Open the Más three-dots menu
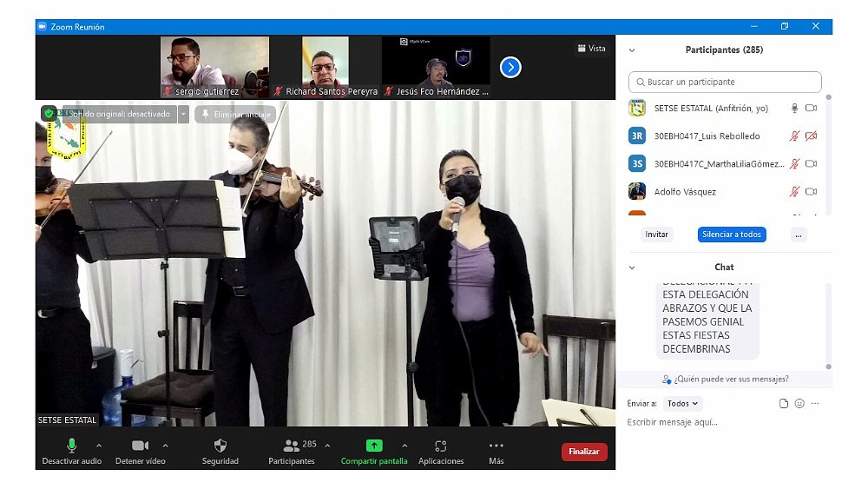The height and width of the screenshot is (489, 868). point(496,446)
